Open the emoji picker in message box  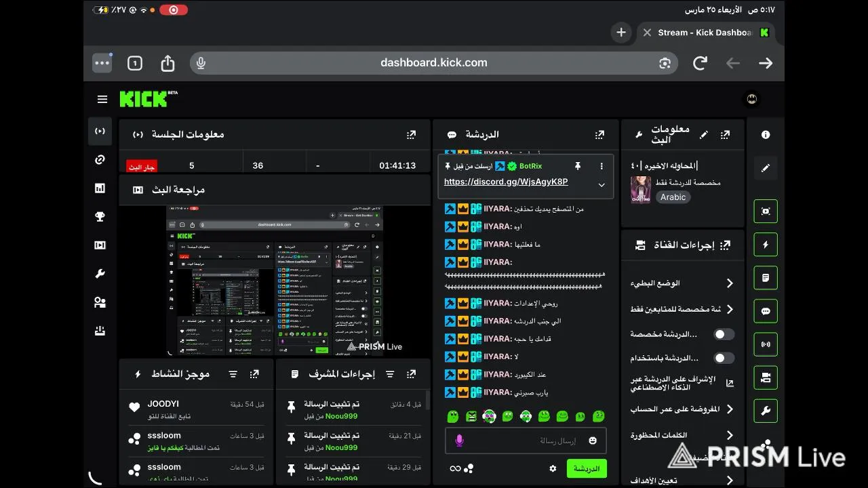click(x=593, y=441)
